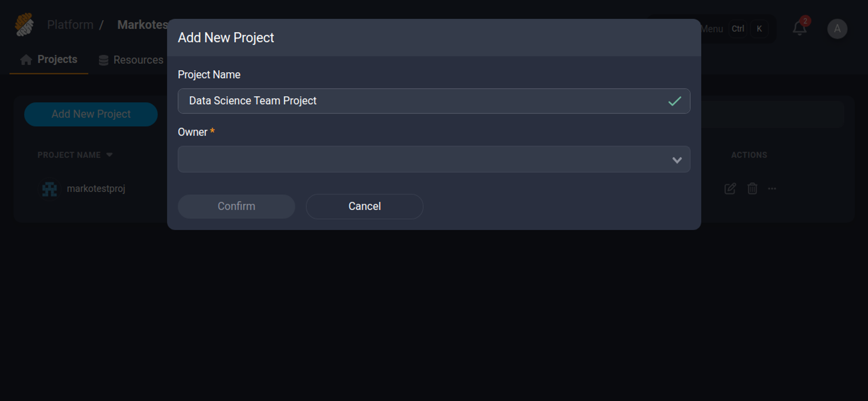Click the markotestproj project avatar

(x=50, y=189)
